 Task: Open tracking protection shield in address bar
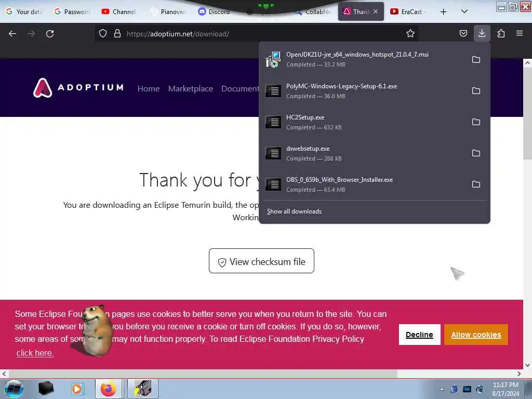[x=103, y=34]
